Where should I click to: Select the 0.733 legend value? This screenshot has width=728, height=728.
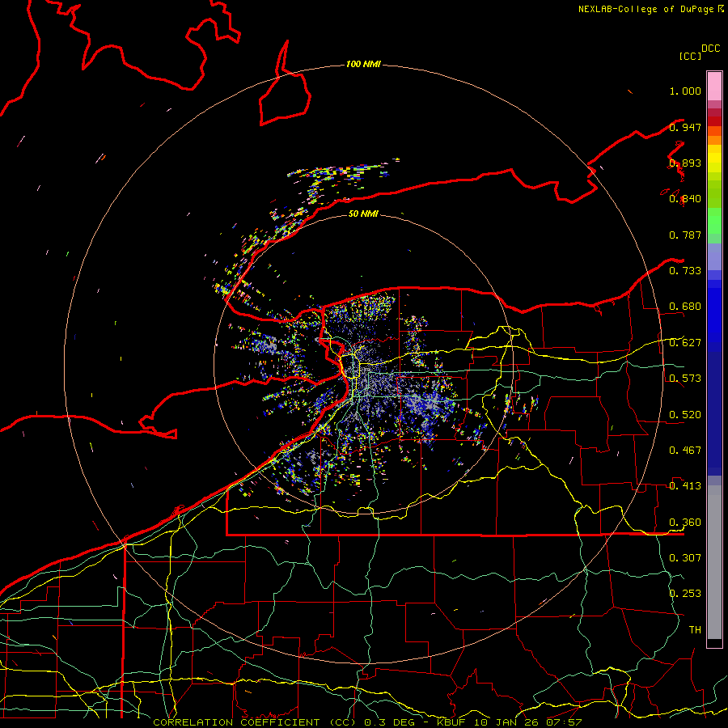point(685,271)
